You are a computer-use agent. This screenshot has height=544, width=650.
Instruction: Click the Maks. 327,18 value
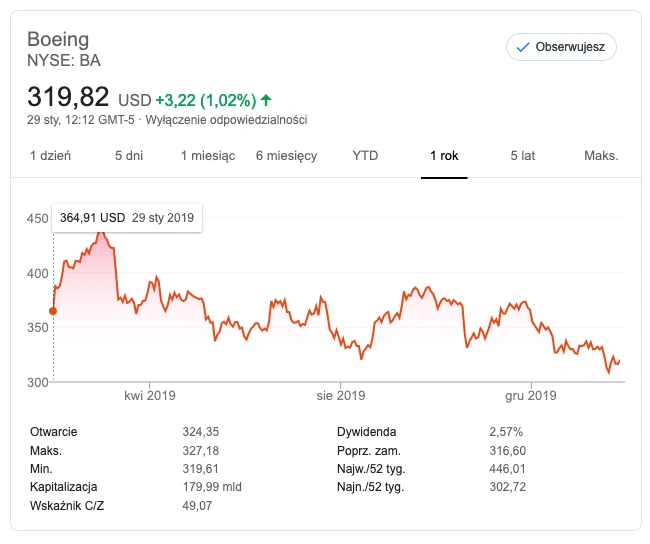(x=201, y=451)
